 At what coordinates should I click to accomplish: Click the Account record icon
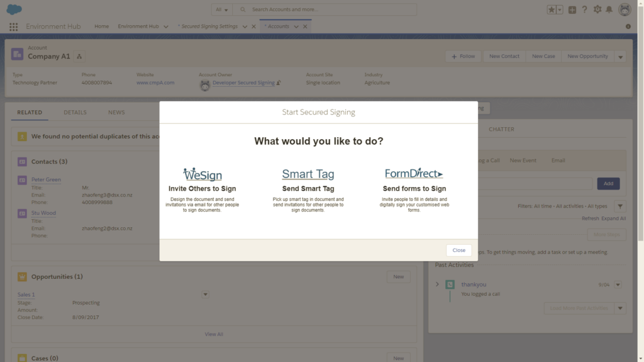click(17, 54)
